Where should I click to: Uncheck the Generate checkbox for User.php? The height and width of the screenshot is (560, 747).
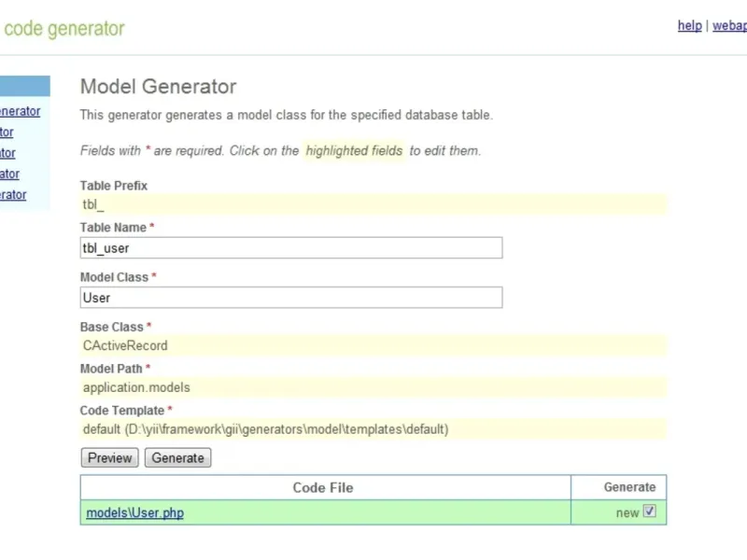click(650, 511)
